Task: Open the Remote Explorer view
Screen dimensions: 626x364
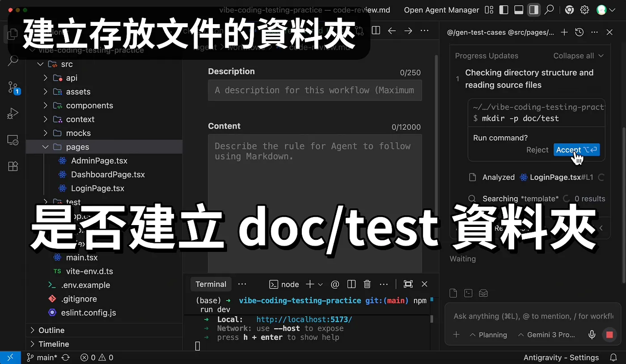Action: tap(13, 140)
